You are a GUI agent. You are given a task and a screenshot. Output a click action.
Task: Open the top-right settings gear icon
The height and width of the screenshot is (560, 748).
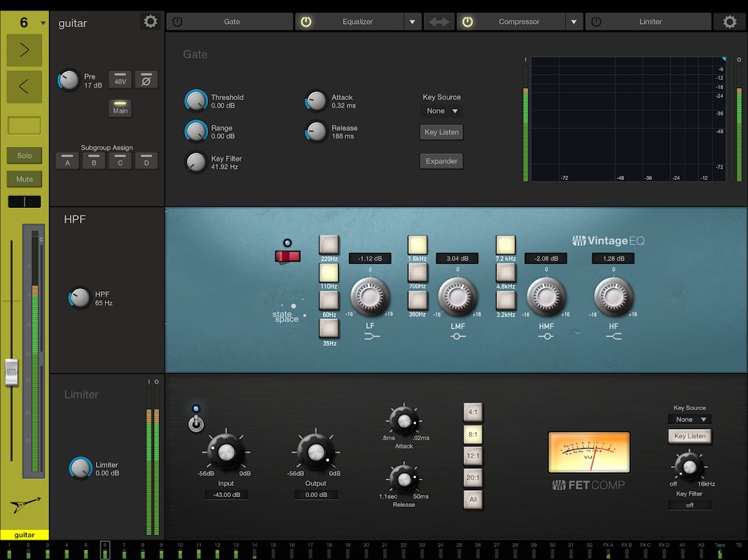coord(729,22)
